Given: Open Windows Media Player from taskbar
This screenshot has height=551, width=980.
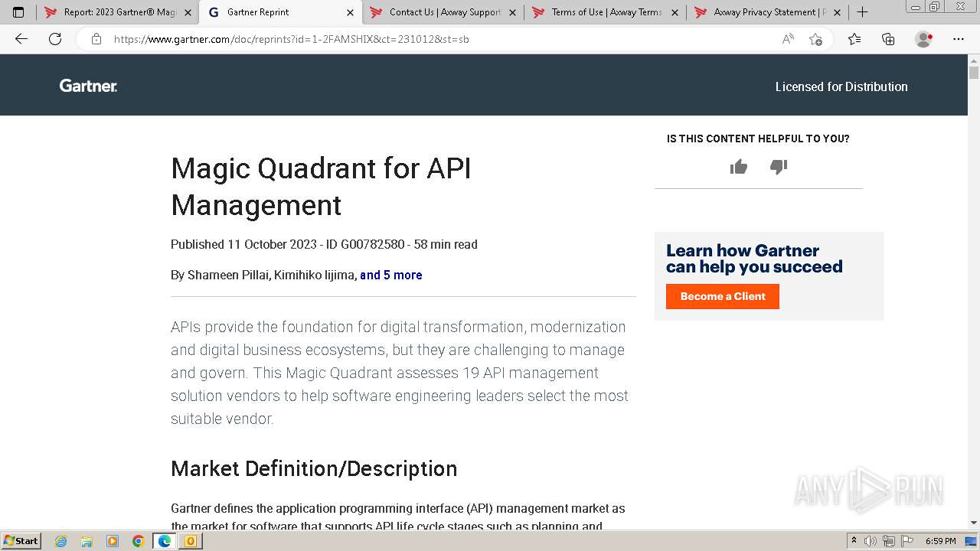Looking at the screenshot, I should (x=113, y=541).
